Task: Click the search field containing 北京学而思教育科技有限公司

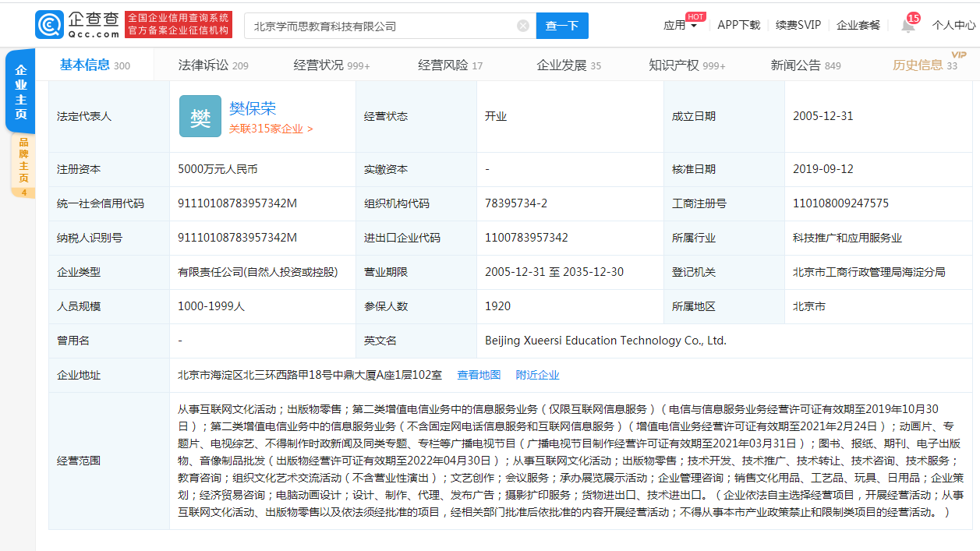Action: (x=391, y=26)
